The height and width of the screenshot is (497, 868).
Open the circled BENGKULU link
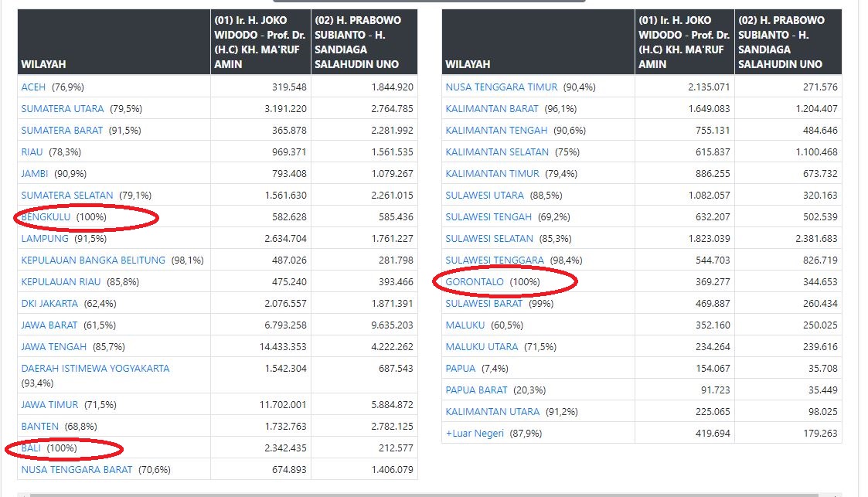[x=46, y=217]
